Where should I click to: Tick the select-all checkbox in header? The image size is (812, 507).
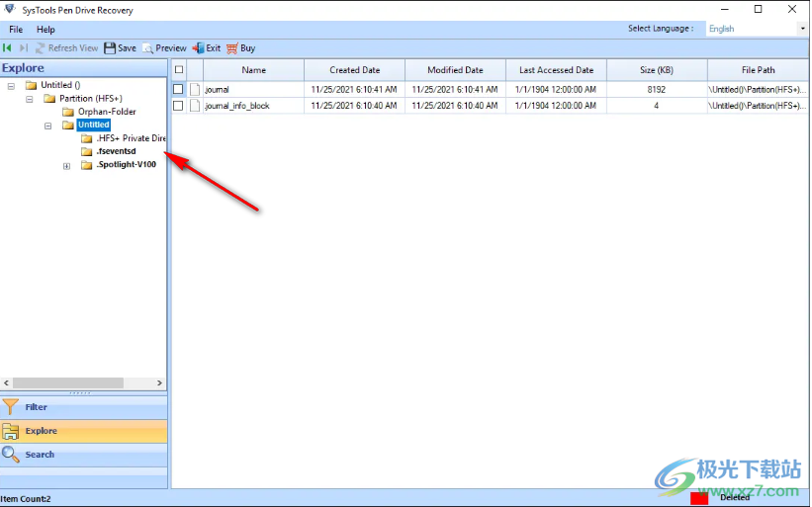[x=179, y=70]
